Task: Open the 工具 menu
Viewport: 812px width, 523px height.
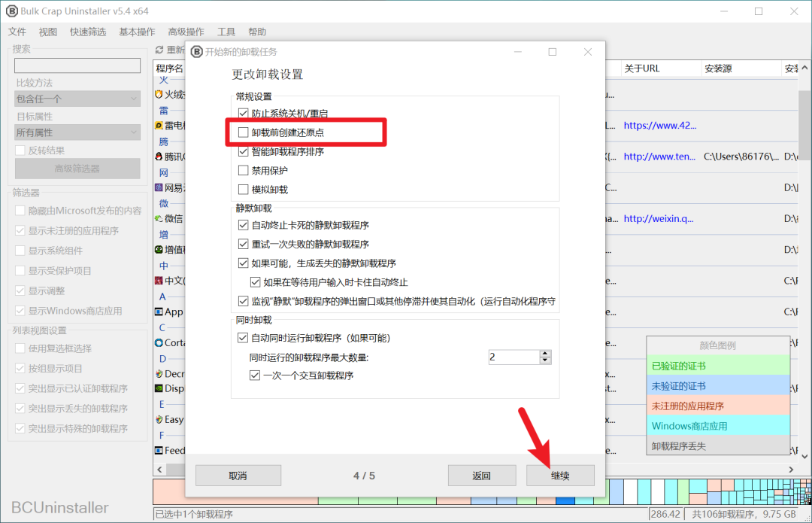Action: click(x=226, y=32)
